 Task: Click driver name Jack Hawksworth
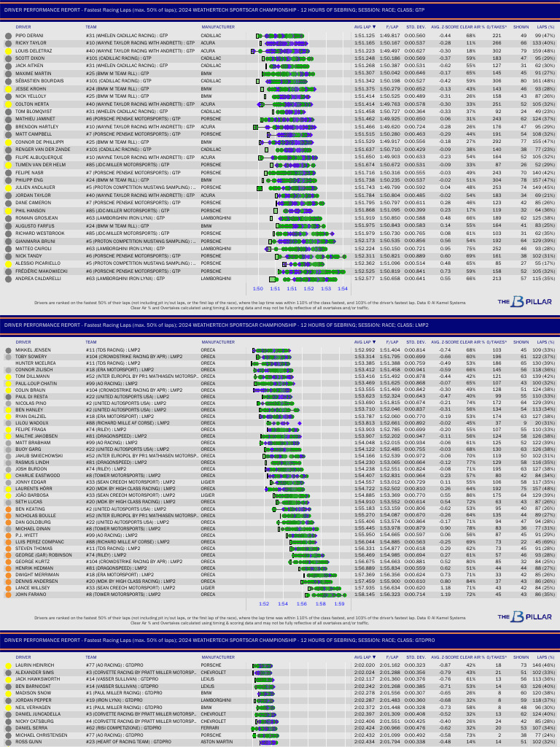(x=37, y=679)
